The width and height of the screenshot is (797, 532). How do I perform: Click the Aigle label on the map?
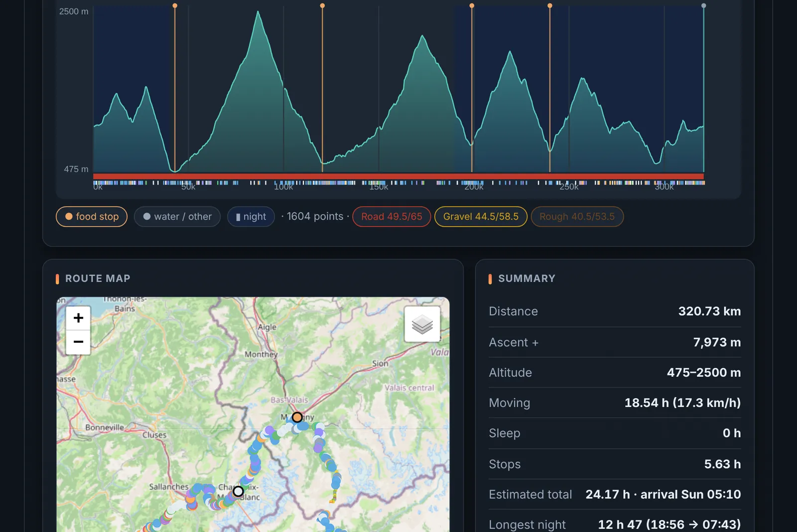point(267,327)
